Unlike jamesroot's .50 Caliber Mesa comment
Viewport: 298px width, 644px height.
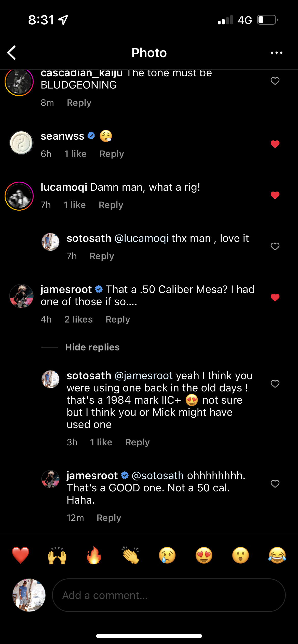click(275, 297)
